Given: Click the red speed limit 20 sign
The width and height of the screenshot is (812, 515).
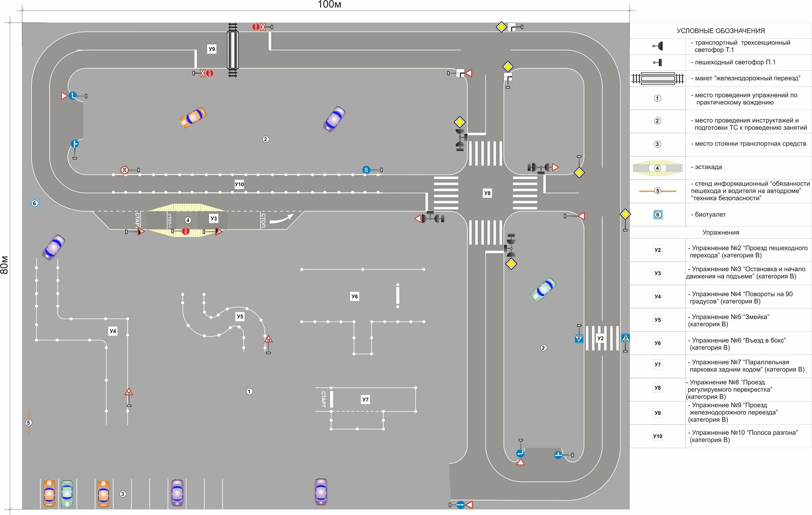Looking at the screenshot, I should click(125, 170).
